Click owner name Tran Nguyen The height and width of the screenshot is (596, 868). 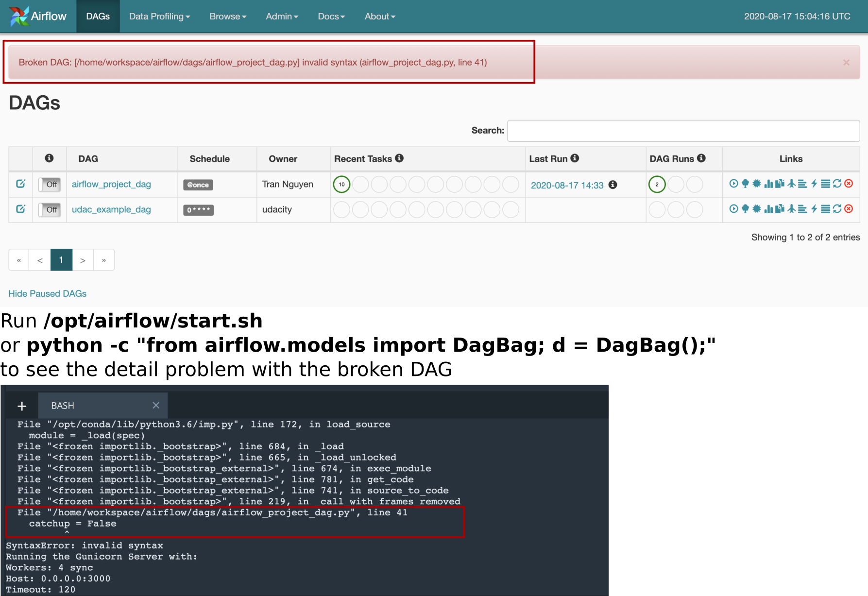[x=288, y=184]
